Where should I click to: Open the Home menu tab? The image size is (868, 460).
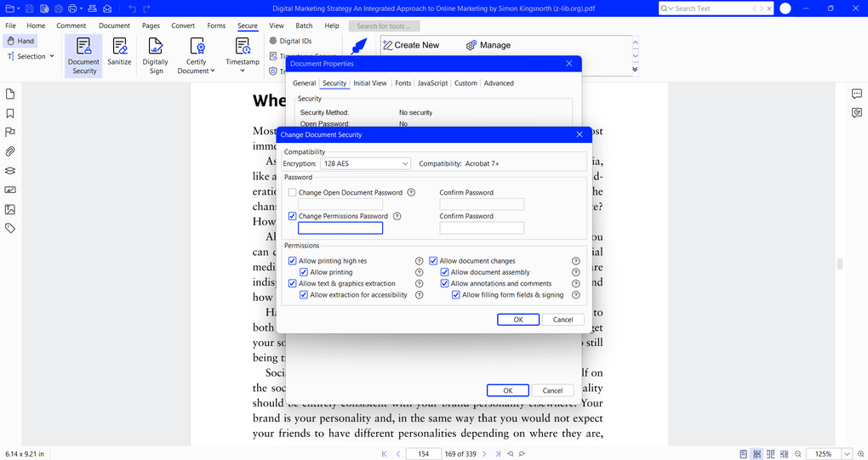pos(36,26)
